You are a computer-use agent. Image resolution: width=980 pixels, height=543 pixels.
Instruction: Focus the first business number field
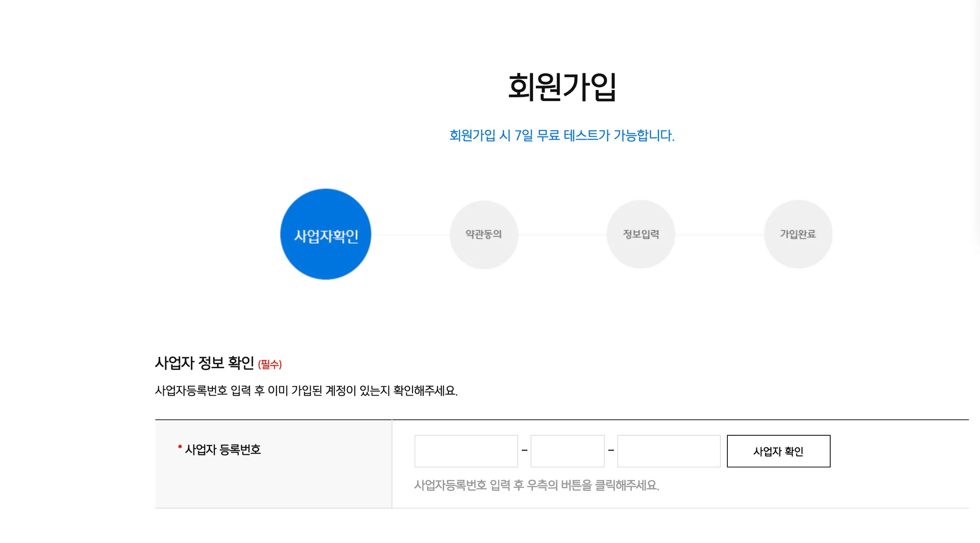(x=466, y=451)
